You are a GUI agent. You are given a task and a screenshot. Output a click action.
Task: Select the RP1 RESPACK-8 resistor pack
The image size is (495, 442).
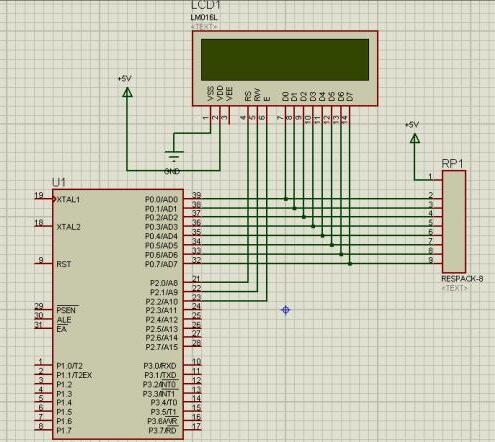click(454, 222)
